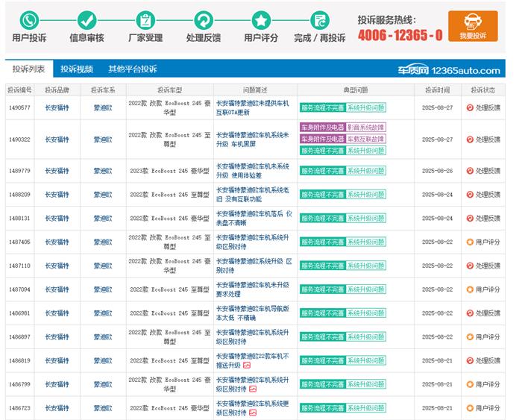The image size is (522, 420).
Task: Click the 处理反馈 refresh step icon
Action: pyautogui.click(x=204, y=20)
